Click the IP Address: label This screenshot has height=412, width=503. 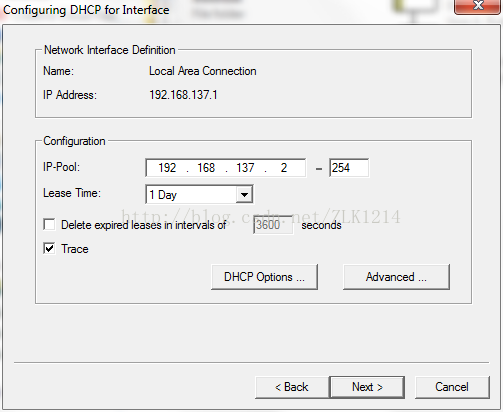[70, 95]
